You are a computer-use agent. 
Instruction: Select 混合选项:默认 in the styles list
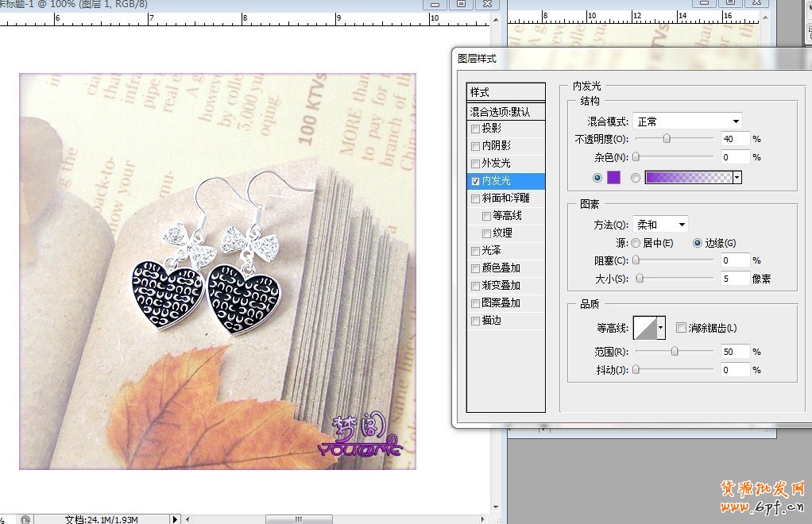pyautogui.click(x=506, y=112)
